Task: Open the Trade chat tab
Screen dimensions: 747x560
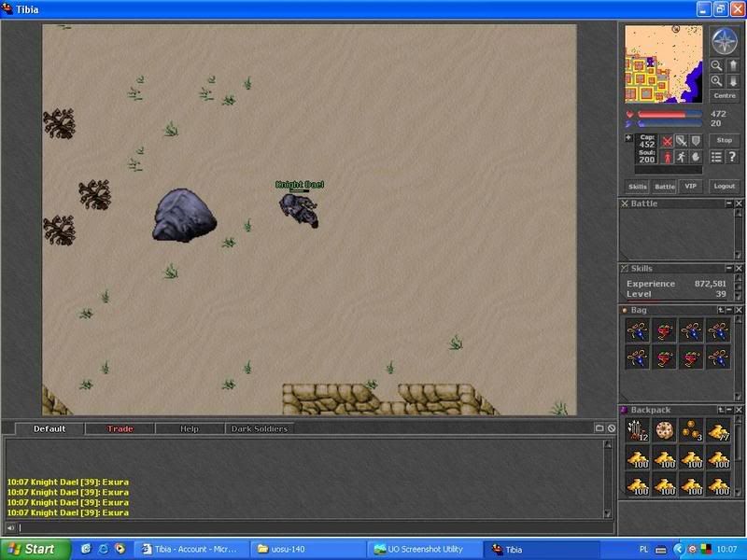Action: [120, 428]
